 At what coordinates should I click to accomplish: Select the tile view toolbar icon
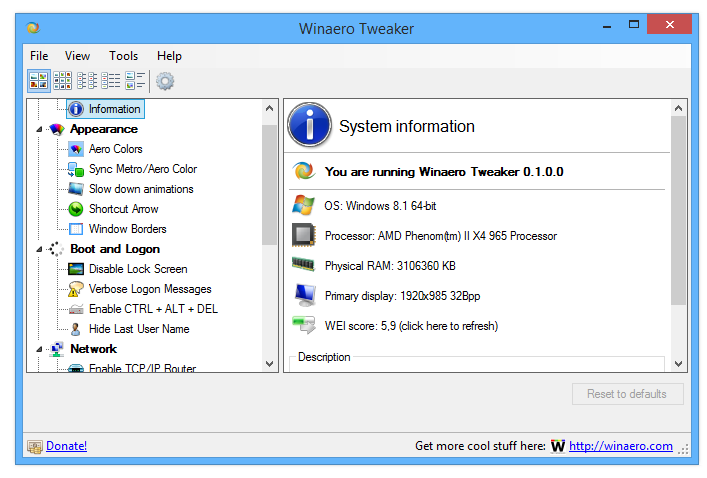135,81
